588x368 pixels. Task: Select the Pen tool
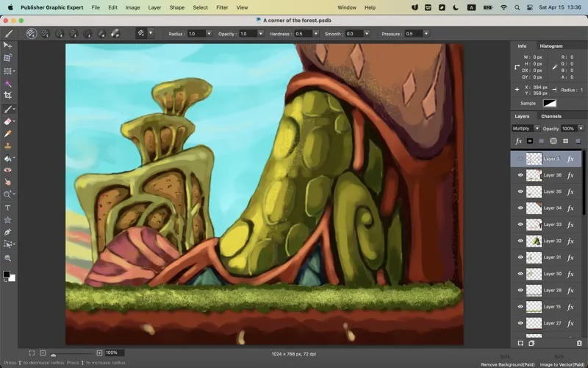pos(7,232)
